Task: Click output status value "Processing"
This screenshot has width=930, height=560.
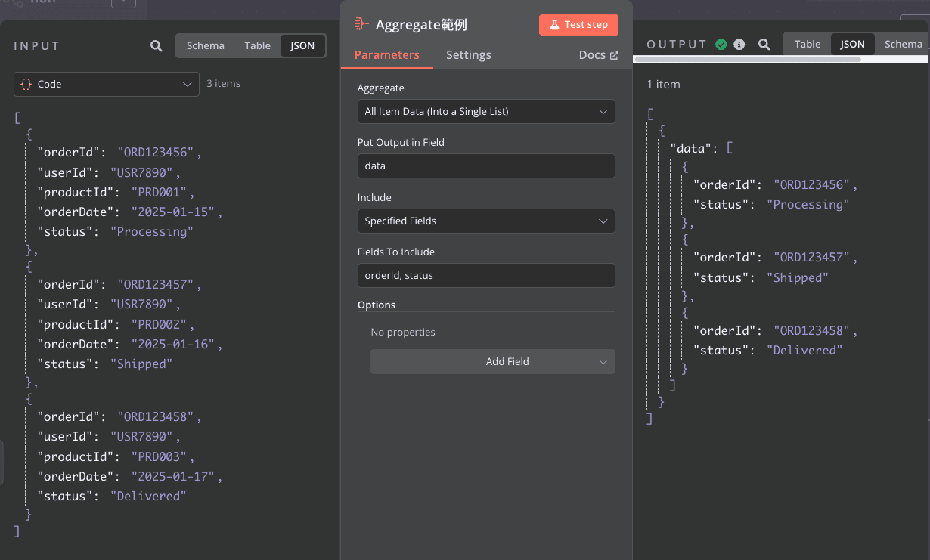Action: tap(808, 204)
